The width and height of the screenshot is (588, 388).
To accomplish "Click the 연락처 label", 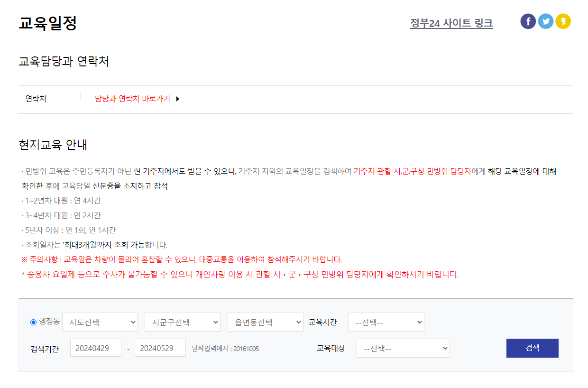I will click(x=37, y=99).
